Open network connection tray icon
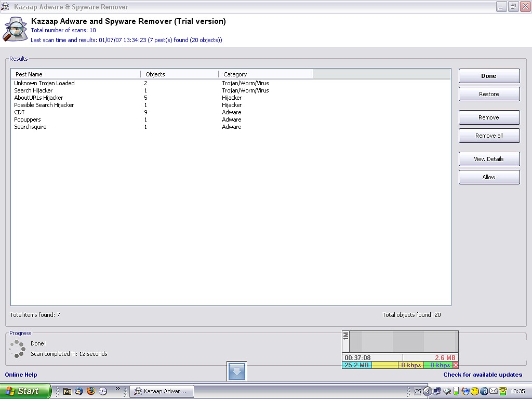This screenshot has width=532, height=399. [437, 391]
